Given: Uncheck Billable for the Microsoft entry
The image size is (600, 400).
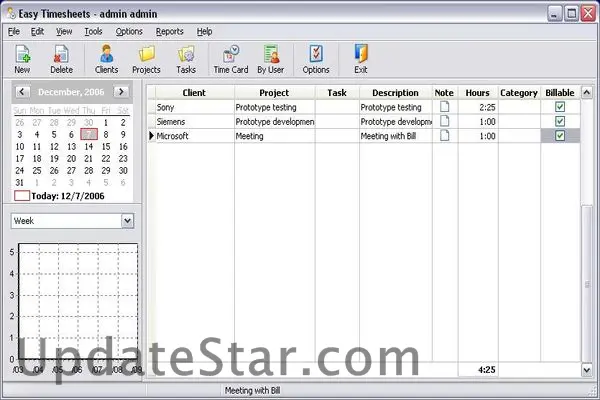Looking at the screenshot, I should point(560,136).
